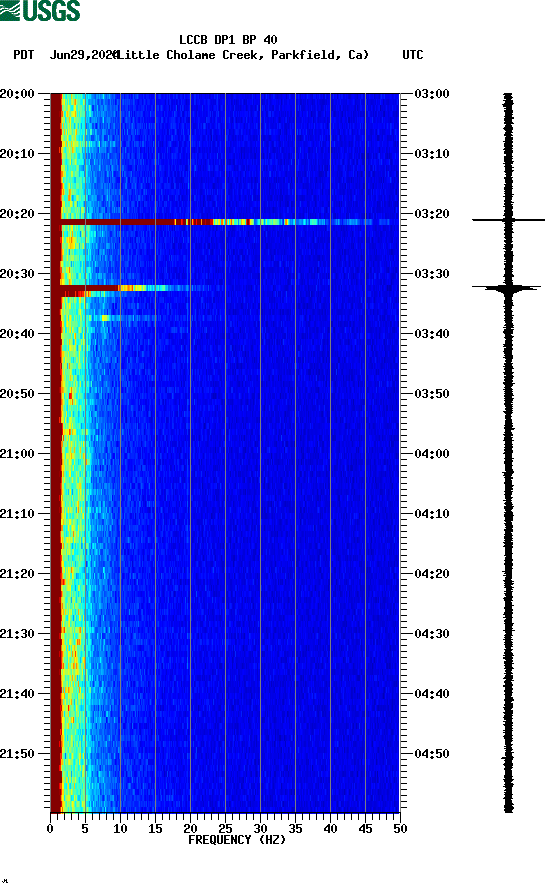552x892 pixels.
Task: Click the 21:20 PDT time label
Action: pos(17,574)
